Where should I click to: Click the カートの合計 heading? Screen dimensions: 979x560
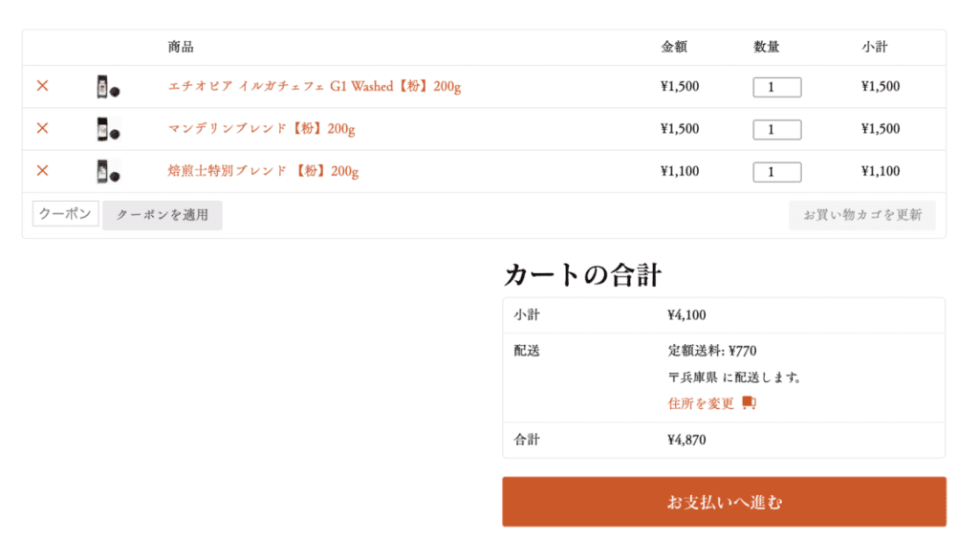point(582,275)
